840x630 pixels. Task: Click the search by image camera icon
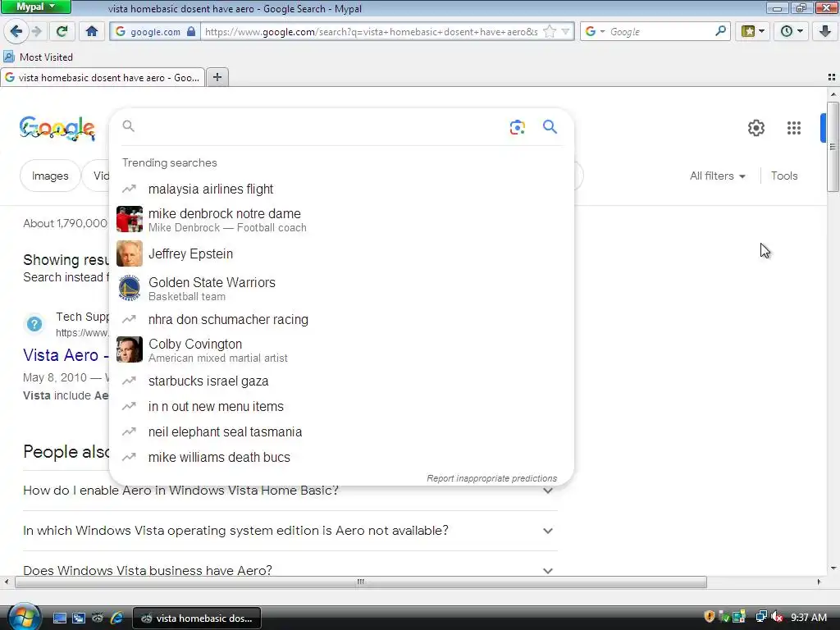tap(517, 127)
